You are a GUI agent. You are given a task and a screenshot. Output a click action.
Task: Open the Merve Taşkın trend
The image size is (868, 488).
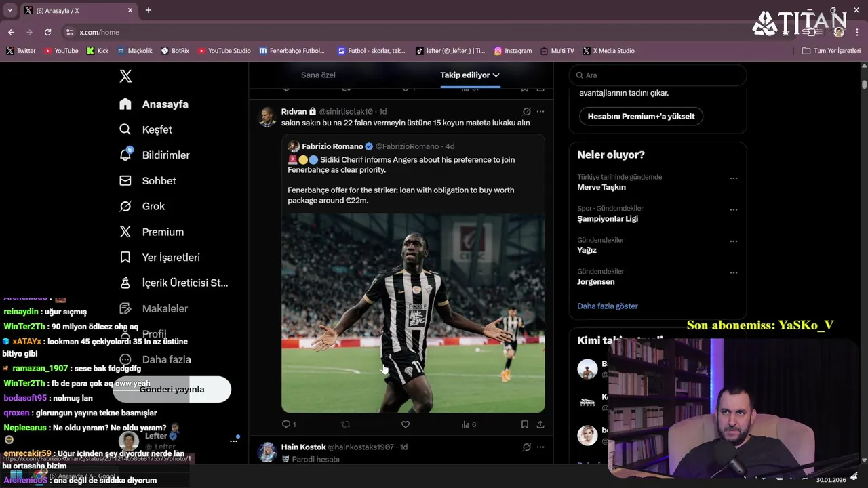[601, 187]
